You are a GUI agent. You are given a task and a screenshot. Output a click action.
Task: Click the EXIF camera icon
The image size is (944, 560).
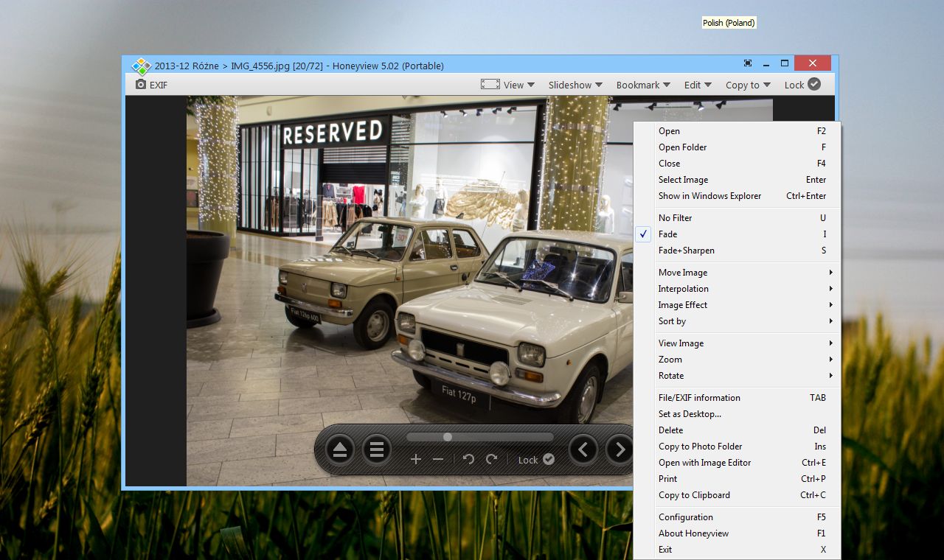click(141, 85)
